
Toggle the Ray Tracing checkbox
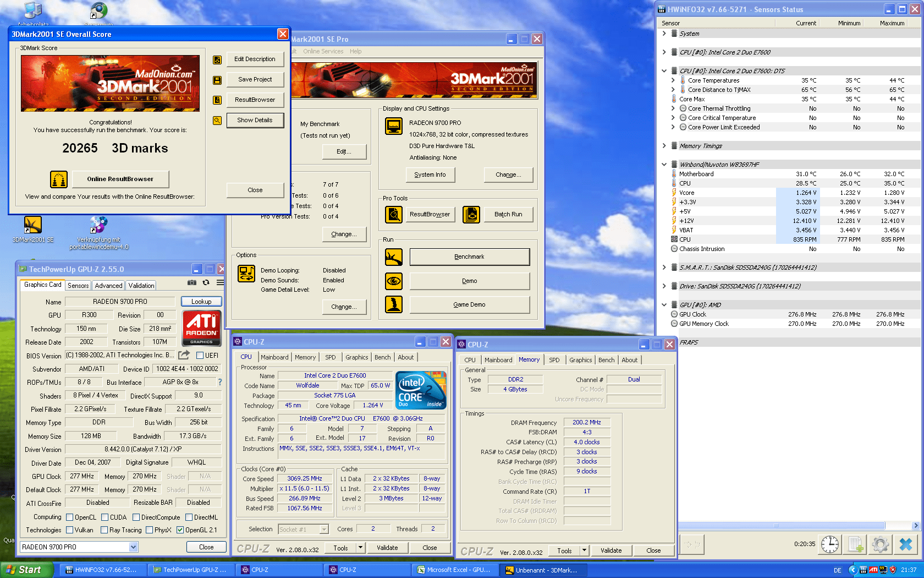point(104,530)
